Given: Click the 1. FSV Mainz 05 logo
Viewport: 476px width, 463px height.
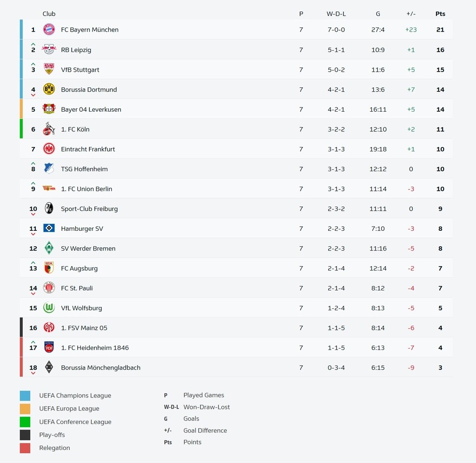Looking at the screenshot, I should pos(49,328).
